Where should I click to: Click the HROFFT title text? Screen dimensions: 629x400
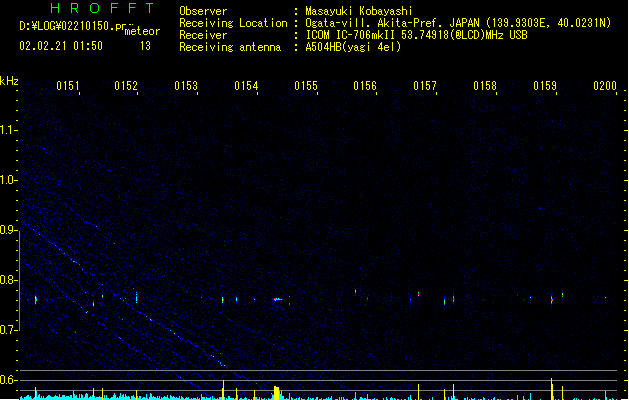[103, 8]
